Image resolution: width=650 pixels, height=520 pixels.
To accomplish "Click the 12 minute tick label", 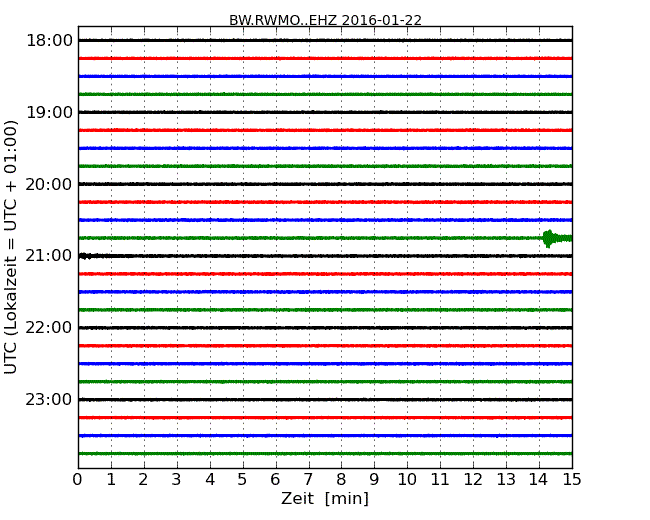I will (x=473, y=480).
